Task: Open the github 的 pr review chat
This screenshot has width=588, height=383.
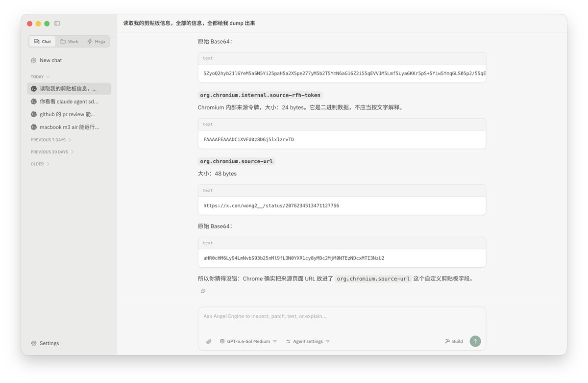Action: 69,114
